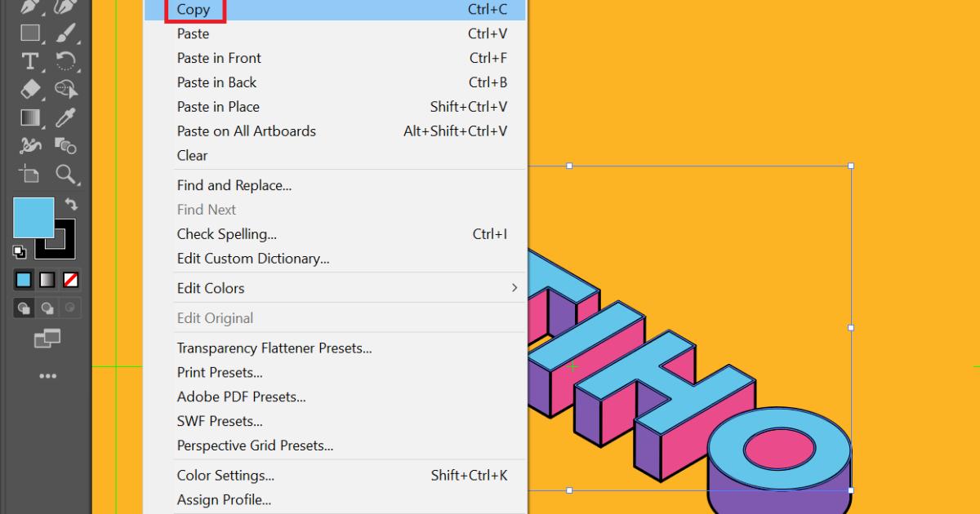This screenshot has width=980, height=514.
Task: Select the Zoom magnifier tool
Action: point(65,174)
